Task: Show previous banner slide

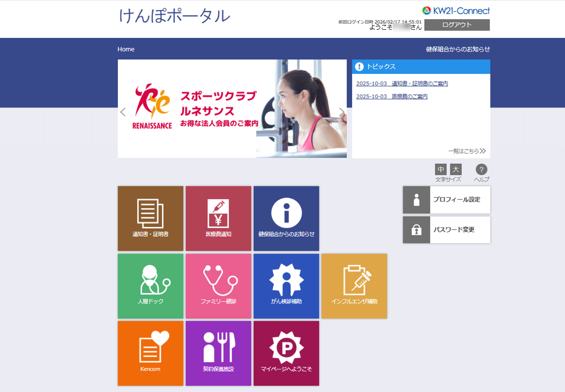Action: pyautogui.click(x=123, y=112)
